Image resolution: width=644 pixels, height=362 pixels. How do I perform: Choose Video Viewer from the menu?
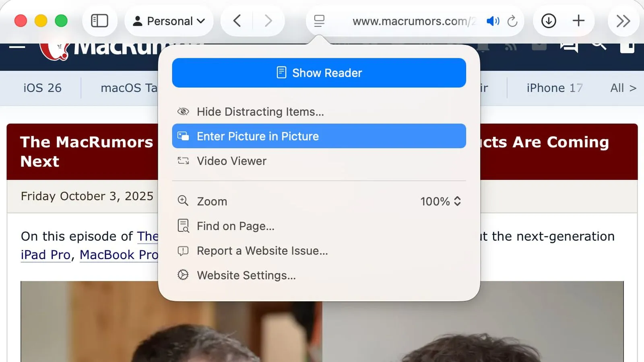231,161
